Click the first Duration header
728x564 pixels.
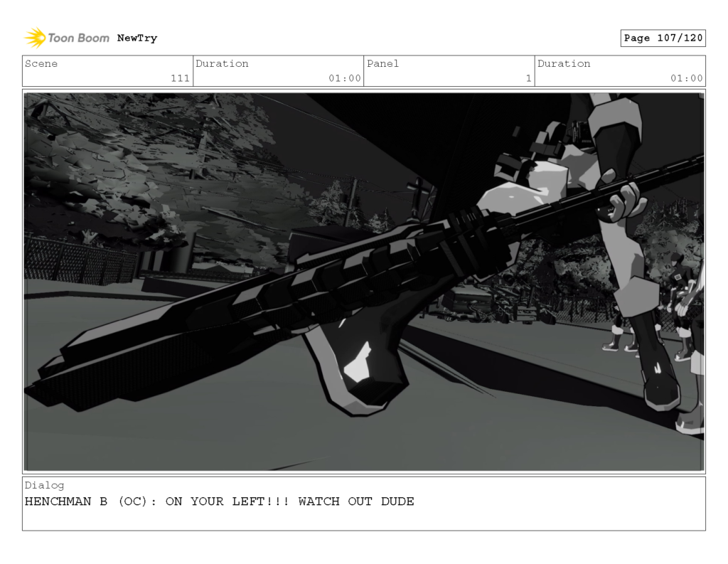[x=223, y=64]
